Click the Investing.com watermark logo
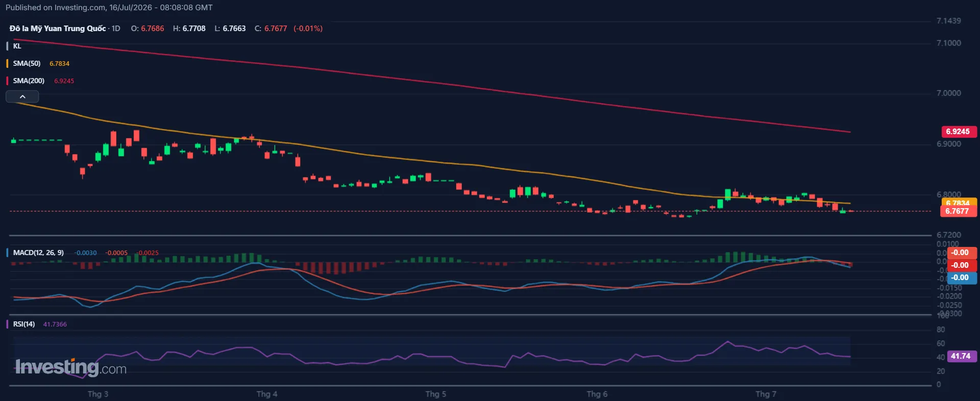 pyautogui.click(x=70, y=367)
